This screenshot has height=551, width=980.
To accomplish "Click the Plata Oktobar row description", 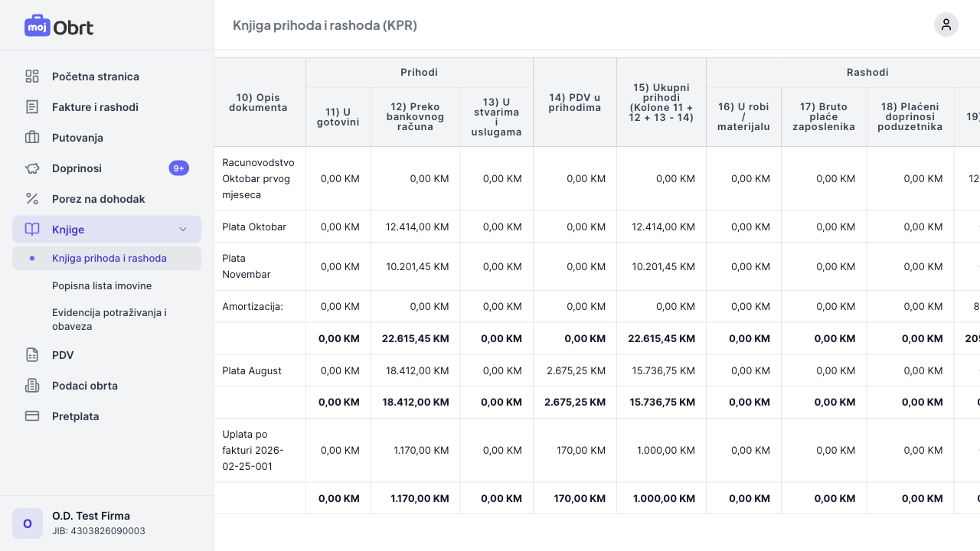I will 254,227.
